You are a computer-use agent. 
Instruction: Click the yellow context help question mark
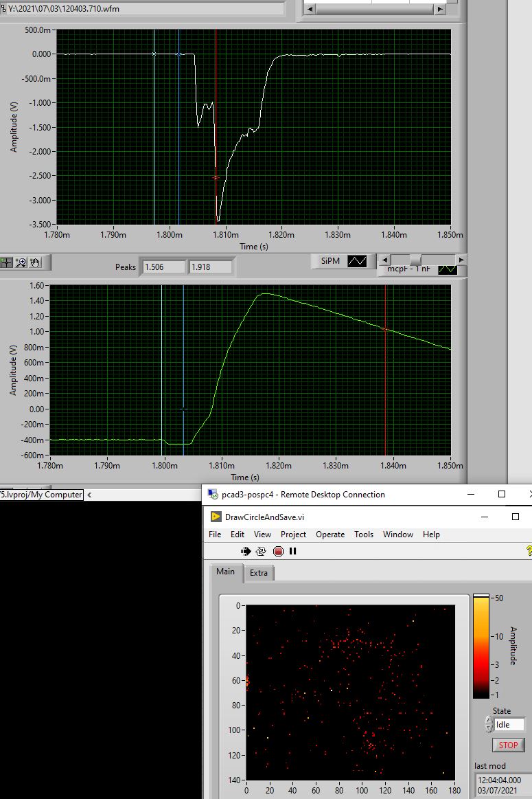tap(529, 550)
